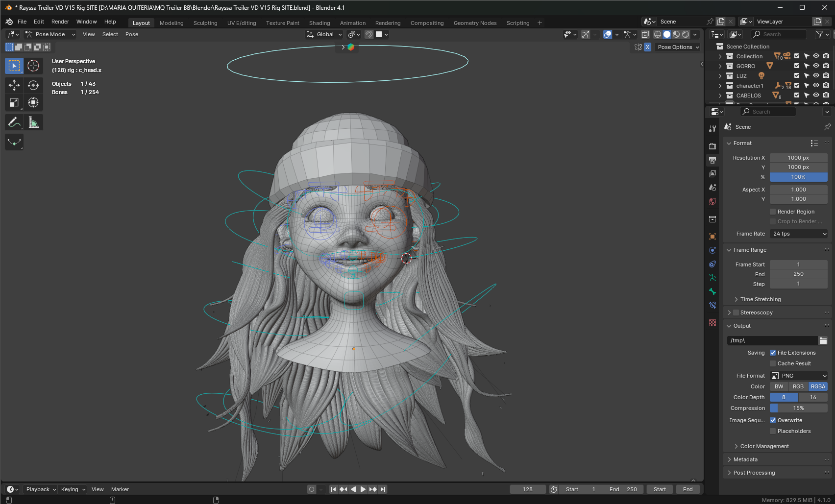Select the Rotate tool in toolbar
The width and height of the screenshot is (835, 504).
pos(33,85)
